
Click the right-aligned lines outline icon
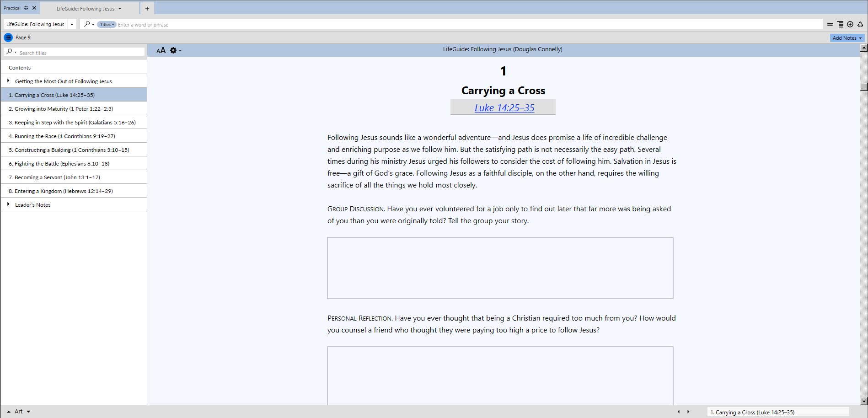click(x=840, y=25)
